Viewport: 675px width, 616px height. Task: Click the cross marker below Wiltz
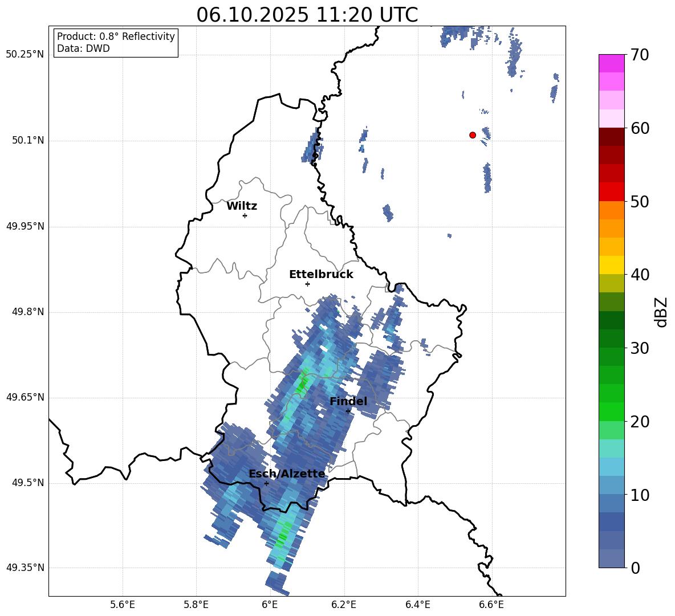point(245,215)
